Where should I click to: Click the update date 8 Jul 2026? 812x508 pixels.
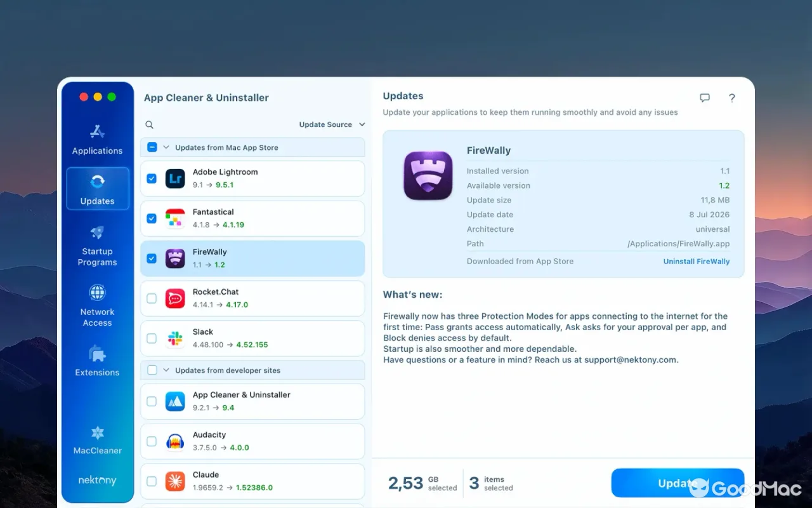pyautogui.click(x=710, y=215)
